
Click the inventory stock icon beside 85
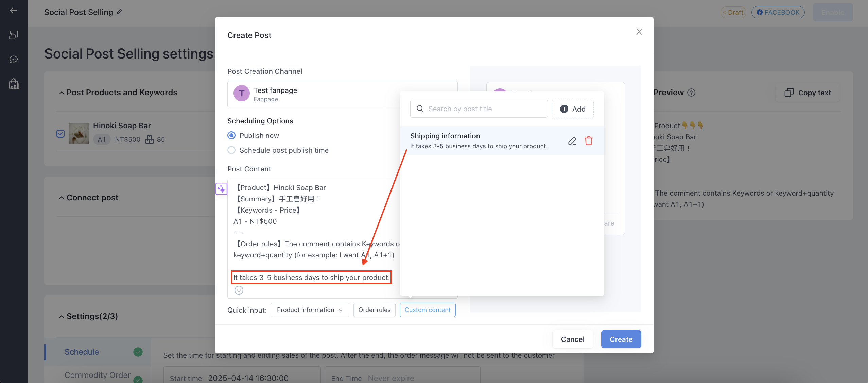(x=149, y=139)
